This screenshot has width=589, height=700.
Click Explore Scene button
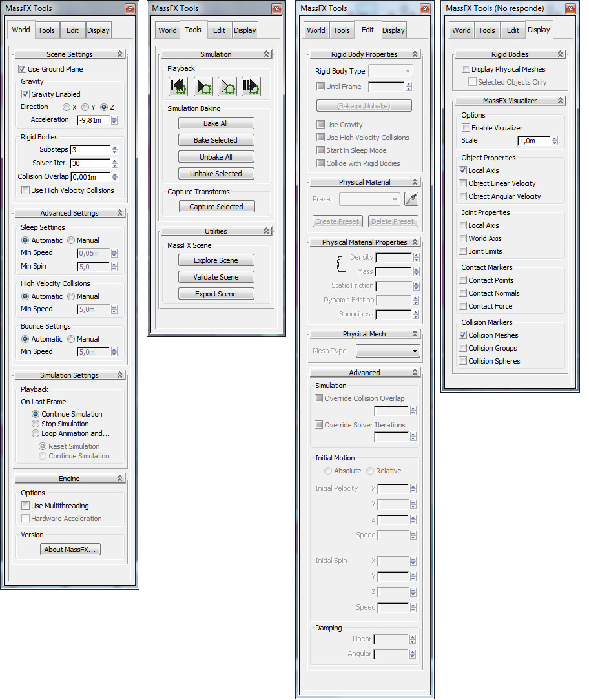216,260
